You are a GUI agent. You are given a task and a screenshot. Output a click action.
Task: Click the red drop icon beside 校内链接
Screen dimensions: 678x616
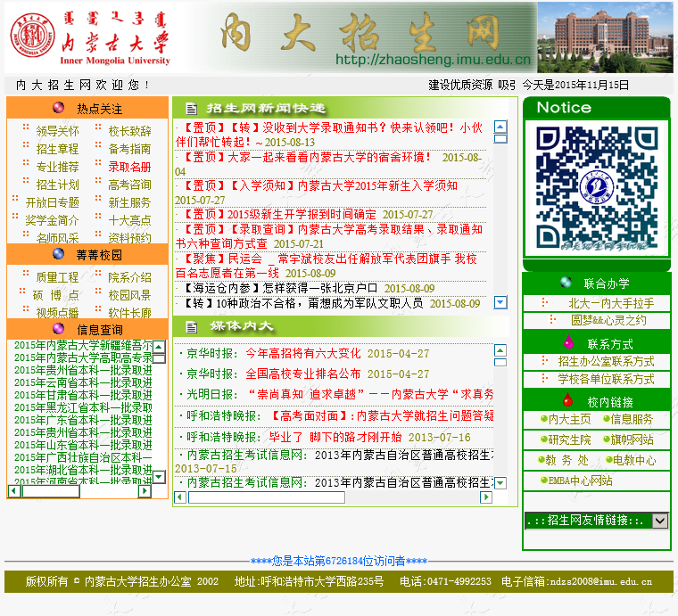coord(567,400)
